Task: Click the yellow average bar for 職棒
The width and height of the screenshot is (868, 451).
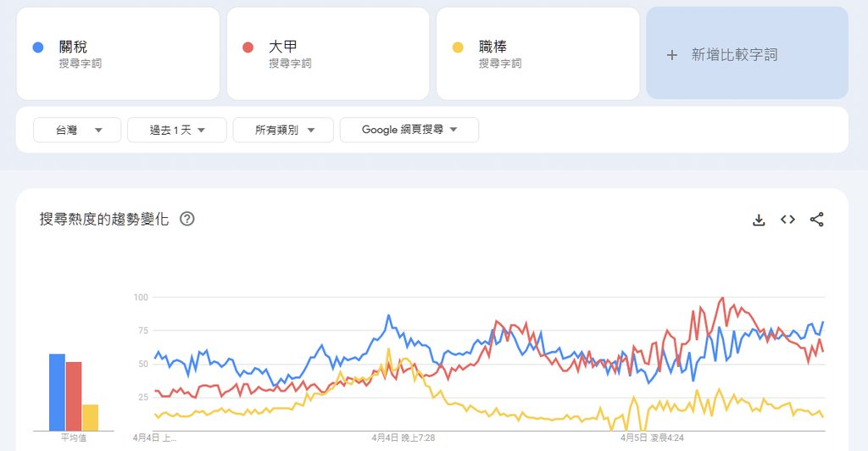Action: pyautogui.click(x=90, y=417)
